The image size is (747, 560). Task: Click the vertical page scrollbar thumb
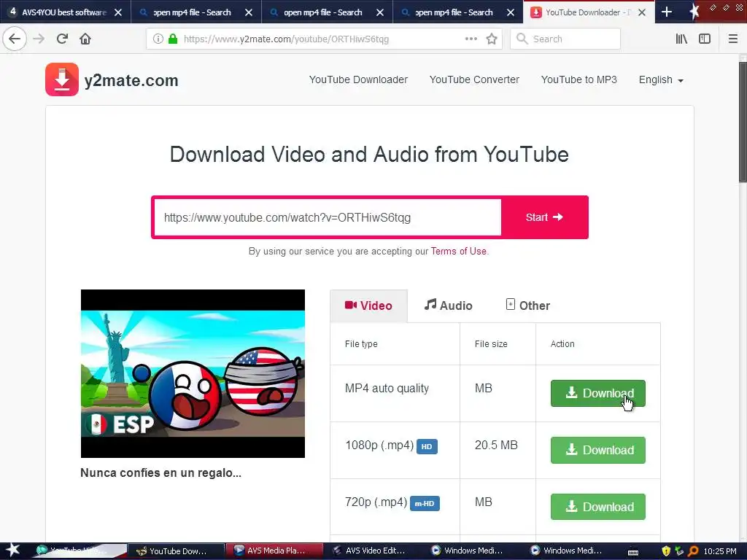pyautogui.click(x=742, y=122)
